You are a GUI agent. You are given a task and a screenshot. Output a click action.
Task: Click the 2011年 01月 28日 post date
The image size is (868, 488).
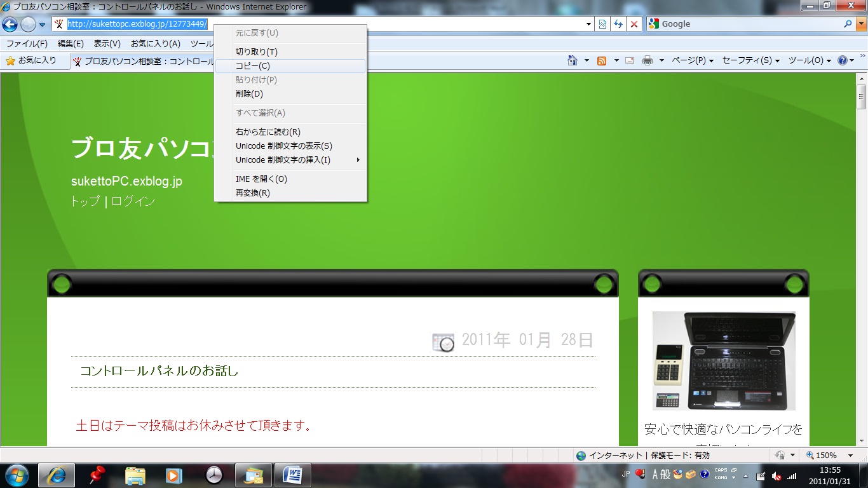coord(527,341)
